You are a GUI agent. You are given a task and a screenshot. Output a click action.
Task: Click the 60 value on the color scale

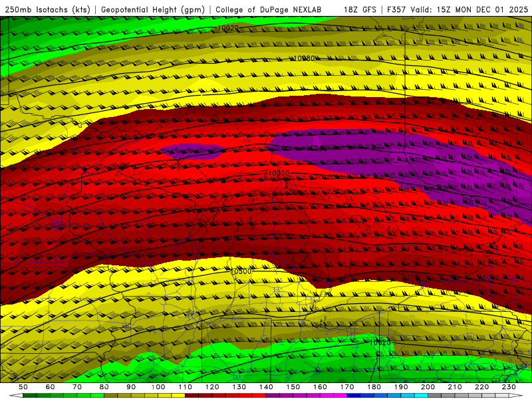tap(51, 387)
